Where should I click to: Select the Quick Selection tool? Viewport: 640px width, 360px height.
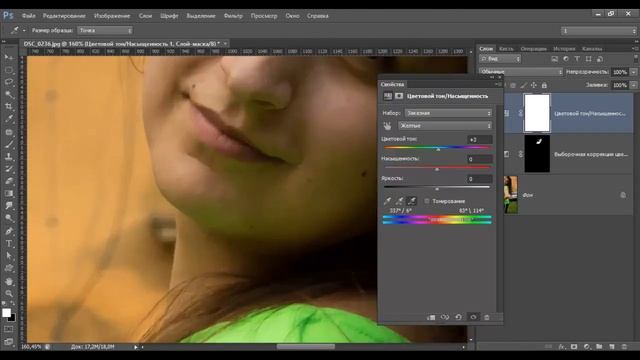point(9,94)
